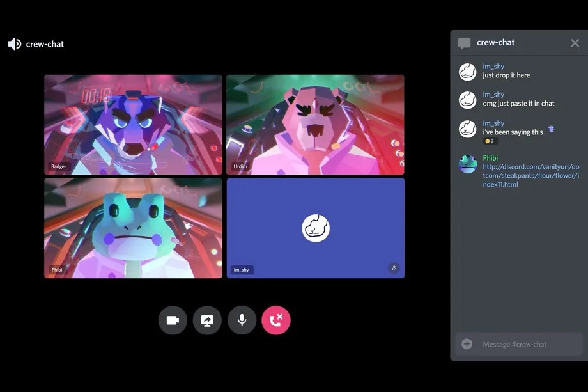Click the message 'omg just paste it in chat'
The width and height of the screenshot is (588, 392).
click(518, 104)
